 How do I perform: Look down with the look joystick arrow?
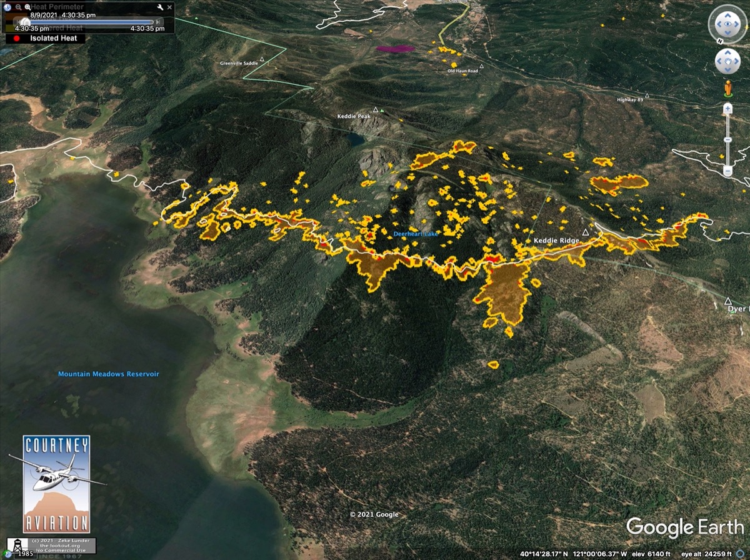coord(727,32)
